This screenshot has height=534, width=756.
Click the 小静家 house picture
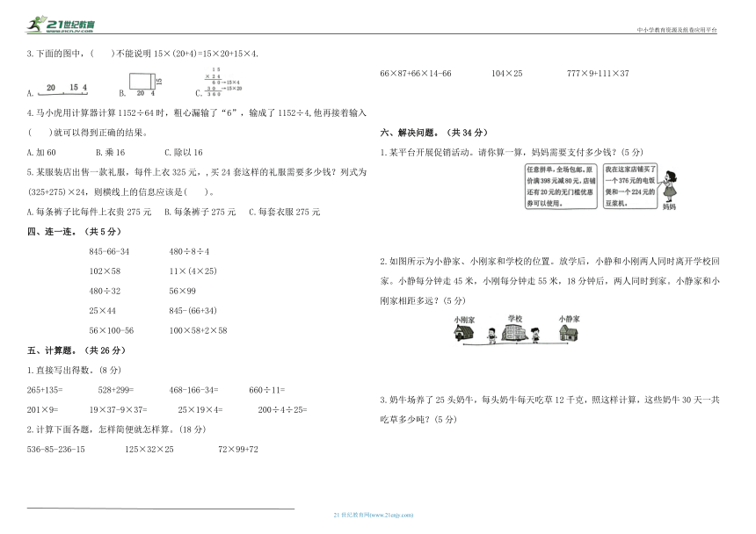point(569,332)
